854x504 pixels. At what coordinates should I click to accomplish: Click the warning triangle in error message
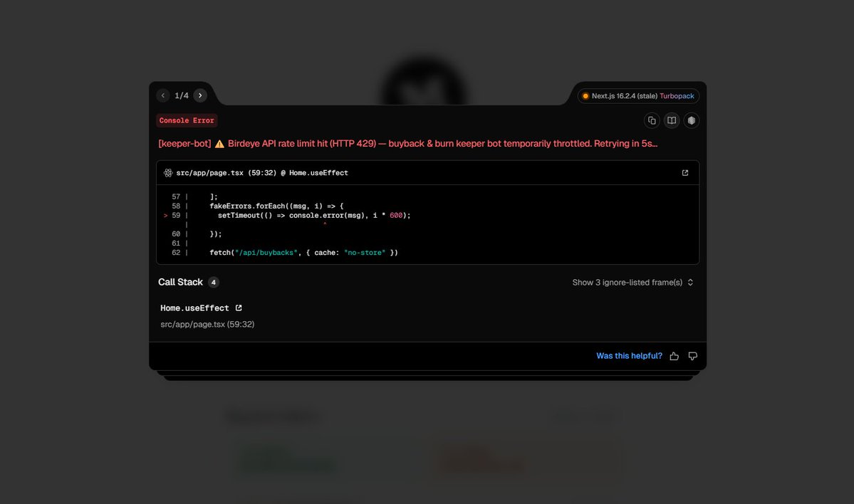[x=219, y=144]
